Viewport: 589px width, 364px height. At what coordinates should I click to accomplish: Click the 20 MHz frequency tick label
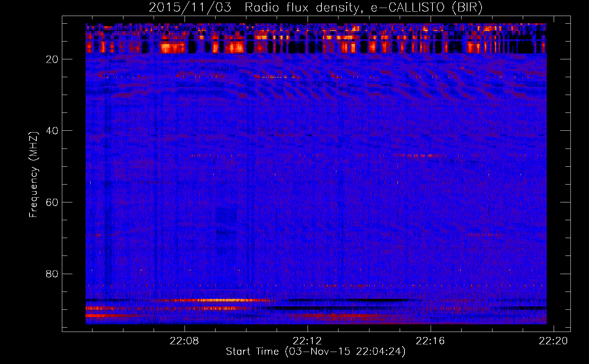[x=52, y=59]
